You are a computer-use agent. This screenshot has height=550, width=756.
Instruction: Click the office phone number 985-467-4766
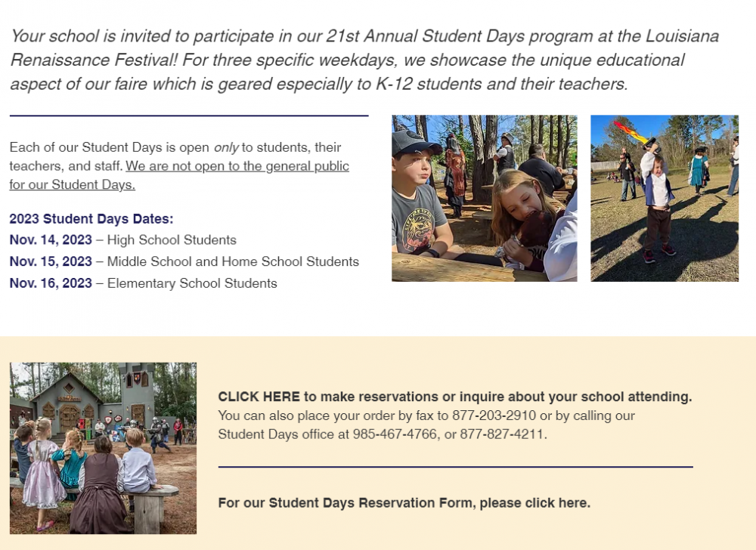tap(395, 434)
